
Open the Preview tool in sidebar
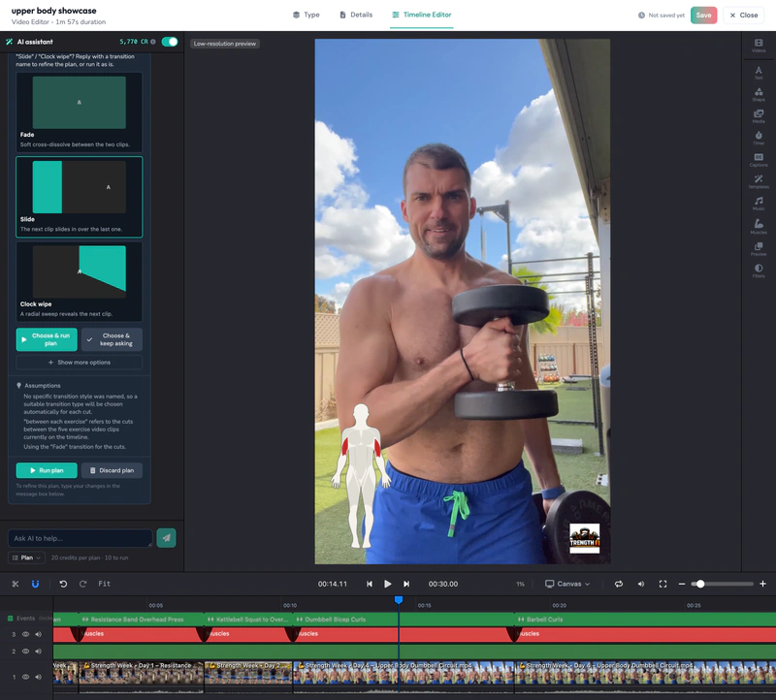[759, 249]
